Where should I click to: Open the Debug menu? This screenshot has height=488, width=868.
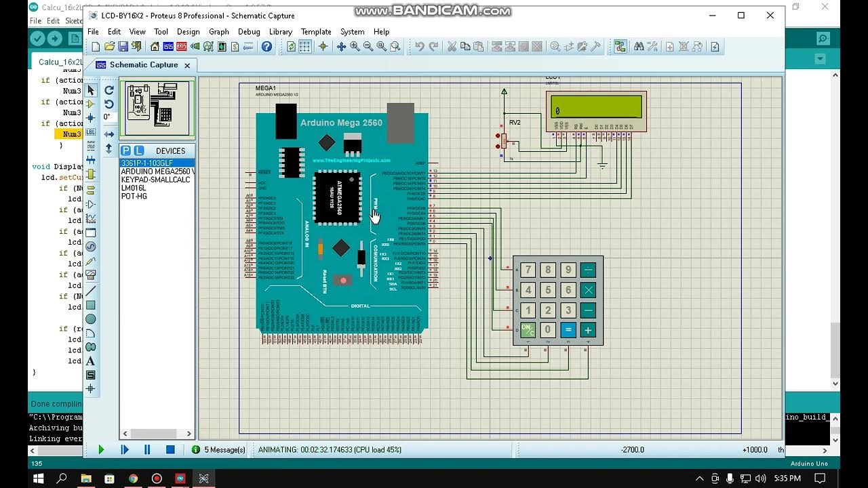(x=249, y=32)
